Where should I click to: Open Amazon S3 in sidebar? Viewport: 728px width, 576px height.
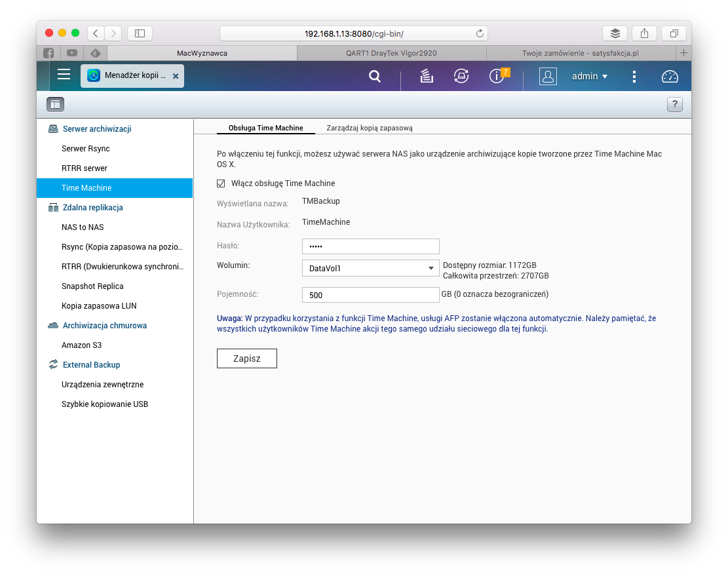(x=115, y=345)
